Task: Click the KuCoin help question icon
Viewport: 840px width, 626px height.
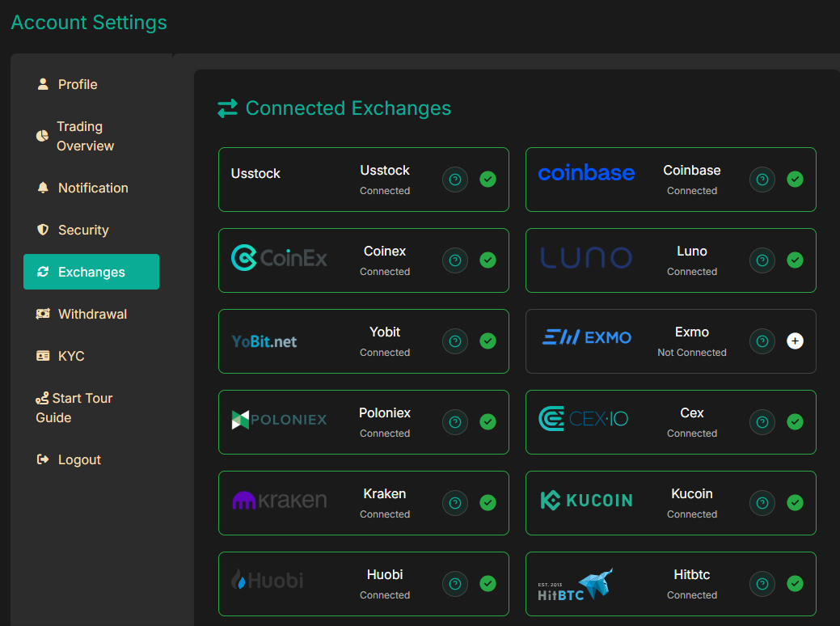Action: [762, 503]
